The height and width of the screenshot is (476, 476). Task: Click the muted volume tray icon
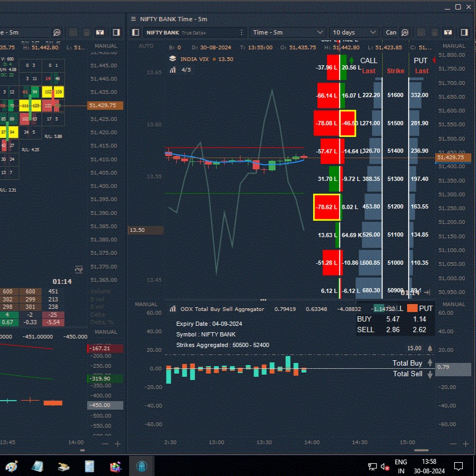pyautogui.click(x=385, y=466)
